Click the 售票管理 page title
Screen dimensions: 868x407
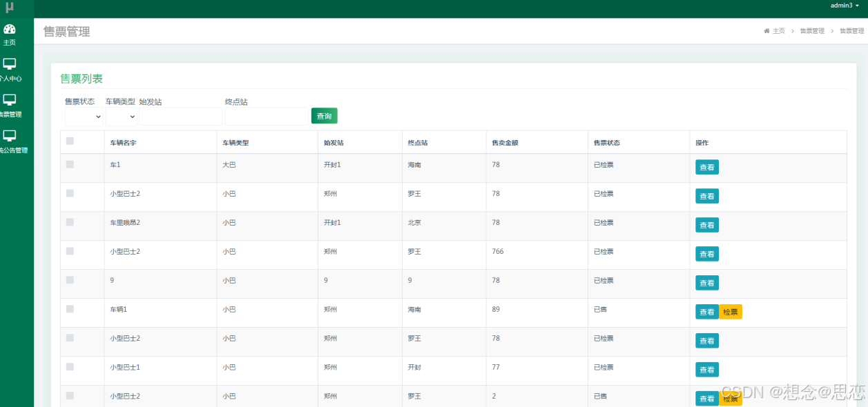pos(66,31)
